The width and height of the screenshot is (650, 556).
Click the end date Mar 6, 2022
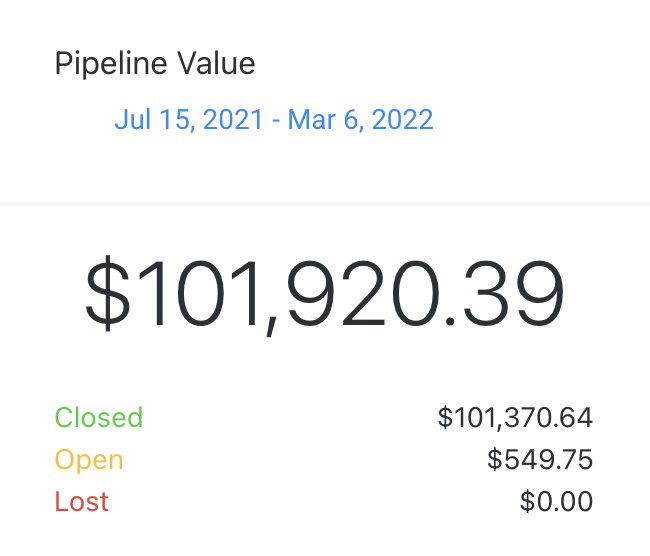click(x=361, y=120)
